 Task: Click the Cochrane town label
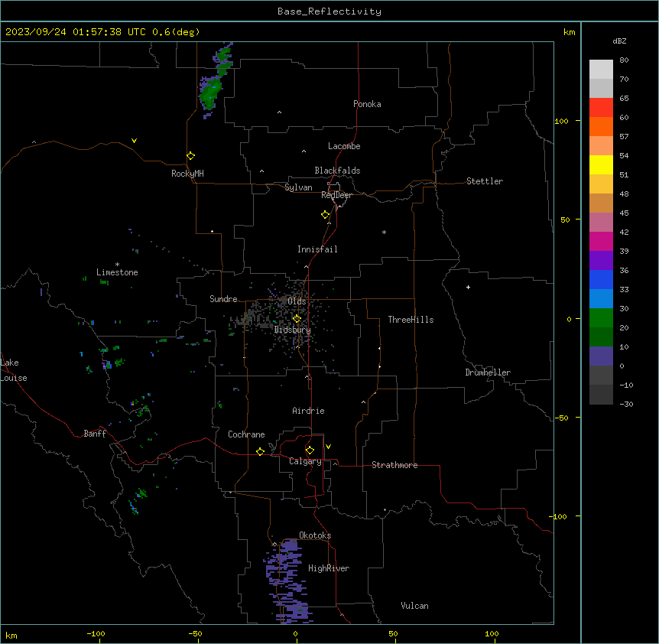pyautogui.click(x=246, y=434)
